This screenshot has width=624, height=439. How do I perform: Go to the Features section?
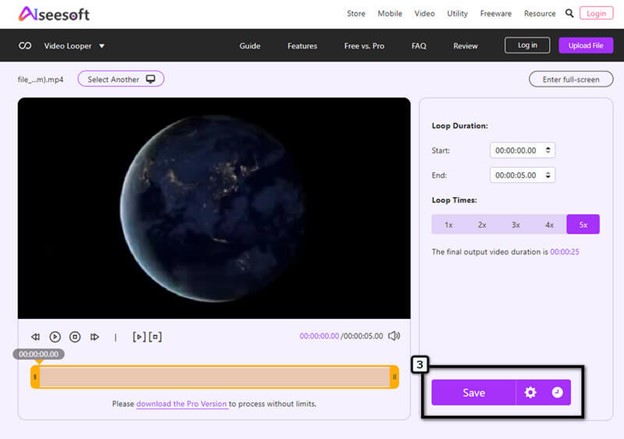click(302, 46)
